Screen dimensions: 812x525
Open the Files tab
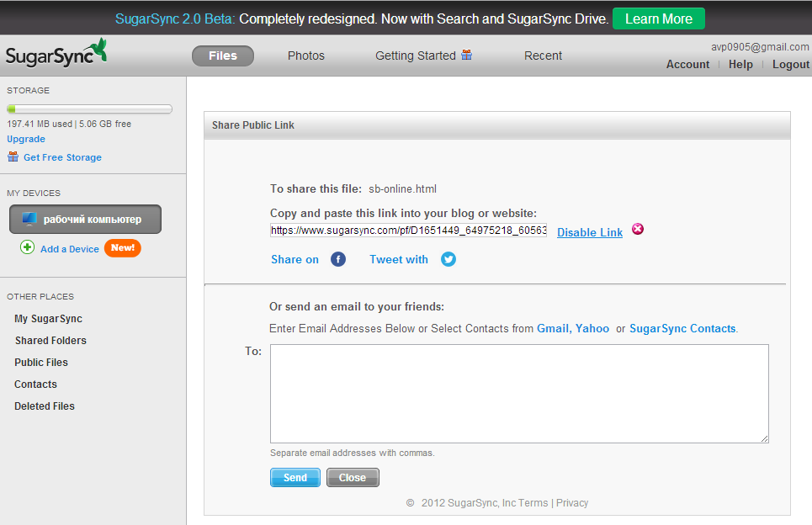tap(223, 56)
